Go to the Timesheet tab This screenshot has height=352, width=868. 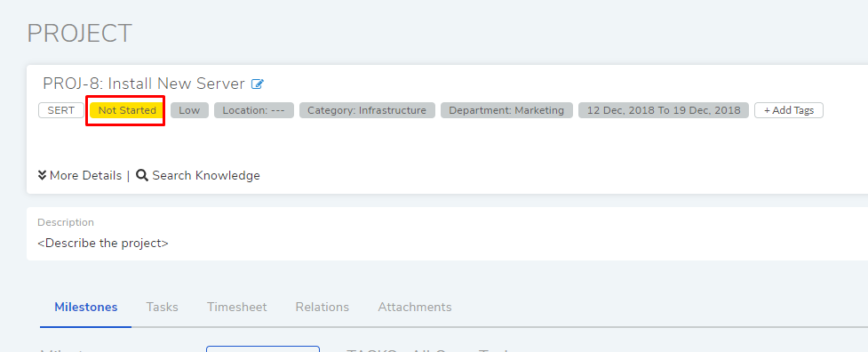tap(237, 307)
